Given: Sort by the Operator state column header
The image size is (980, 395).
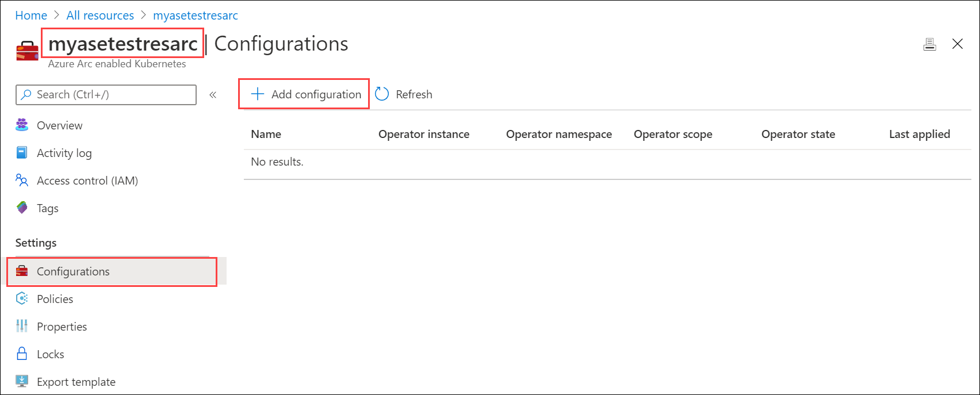Looking at the screenshot, I should 798,135.
